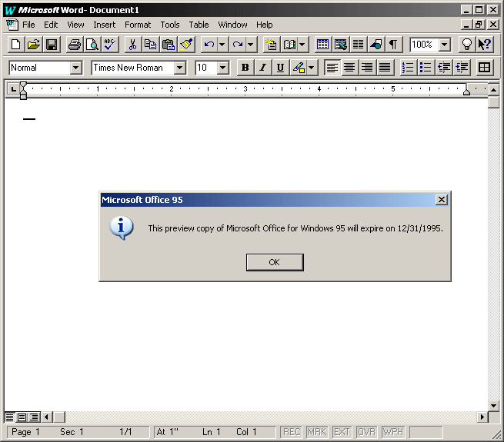
Task: Expand the undo history arrow
Action: [222, 45]
